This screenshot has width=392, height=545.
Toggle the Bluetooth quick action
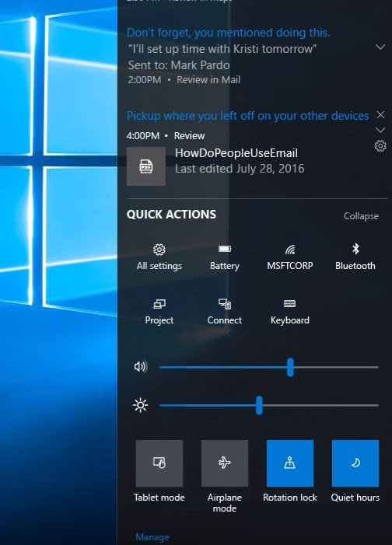coord(355,258)
